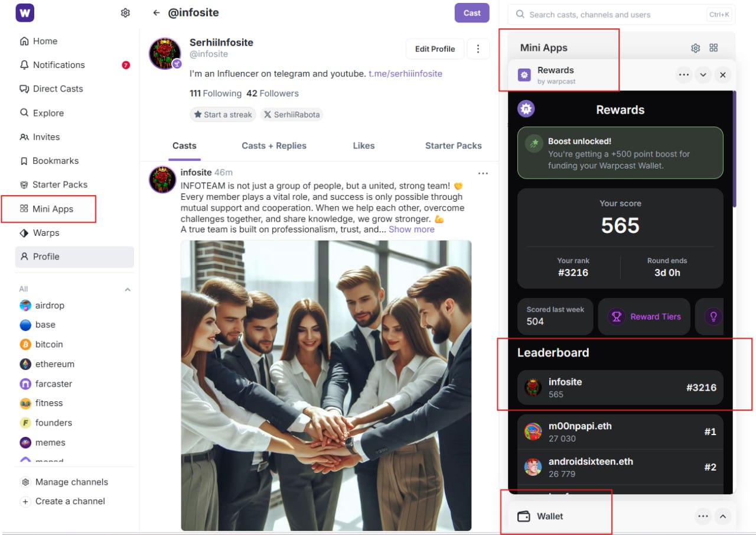756x535 pixels.
Task: Open the t.me/serhiiinfosite link
Action: tap(405, 74)
